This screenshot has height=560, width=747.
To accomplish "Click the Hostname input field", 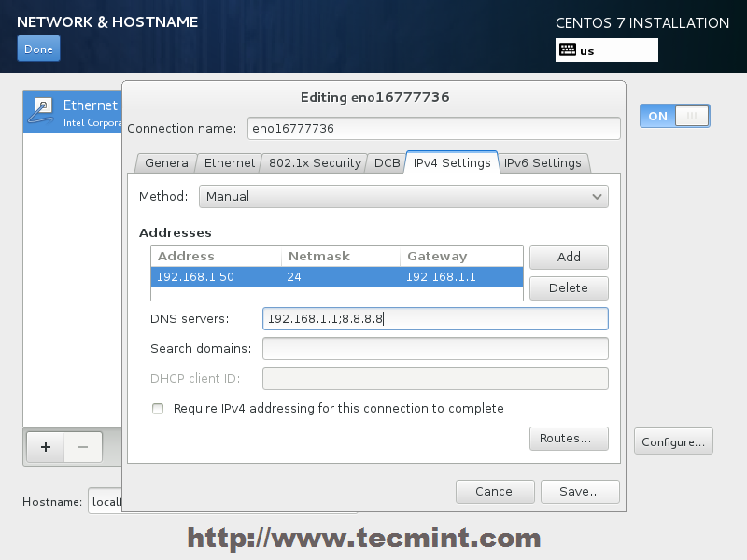I will [106, 501].
